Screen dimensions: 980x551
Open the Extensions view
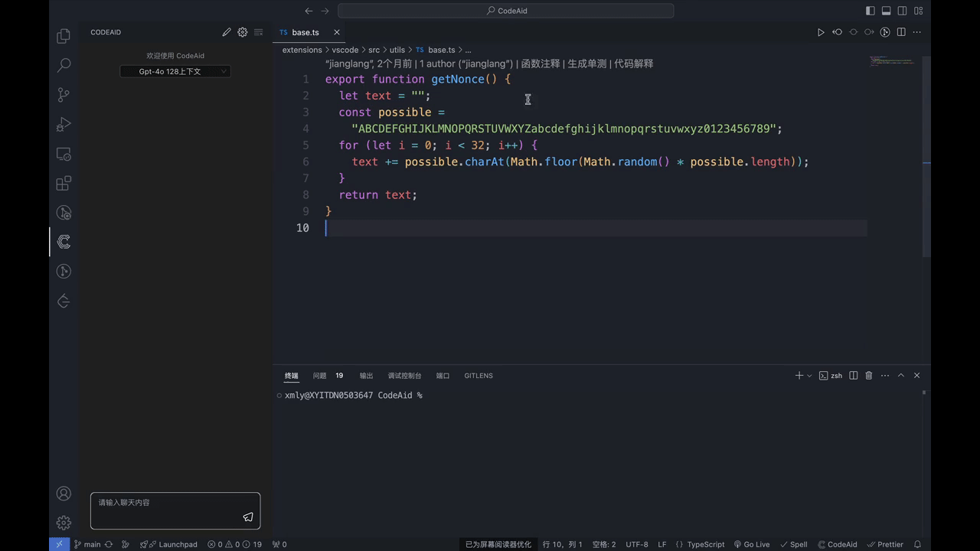coord(64,183)
